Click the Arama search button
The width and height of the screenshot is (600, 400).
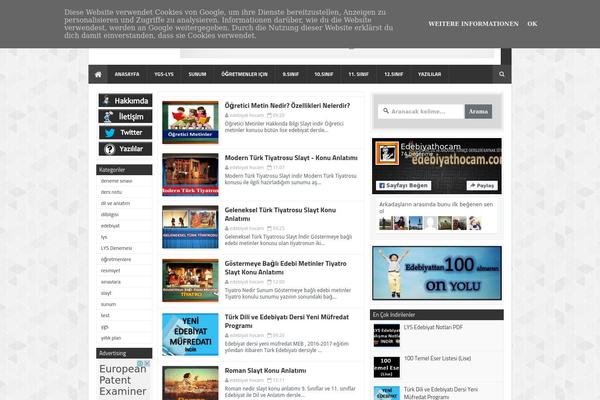point(478,111)
